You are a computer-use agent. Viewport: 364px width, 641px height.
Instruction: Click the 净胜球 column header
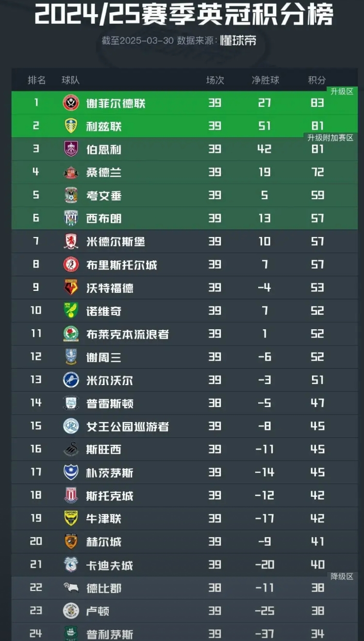tap(265, 80)
